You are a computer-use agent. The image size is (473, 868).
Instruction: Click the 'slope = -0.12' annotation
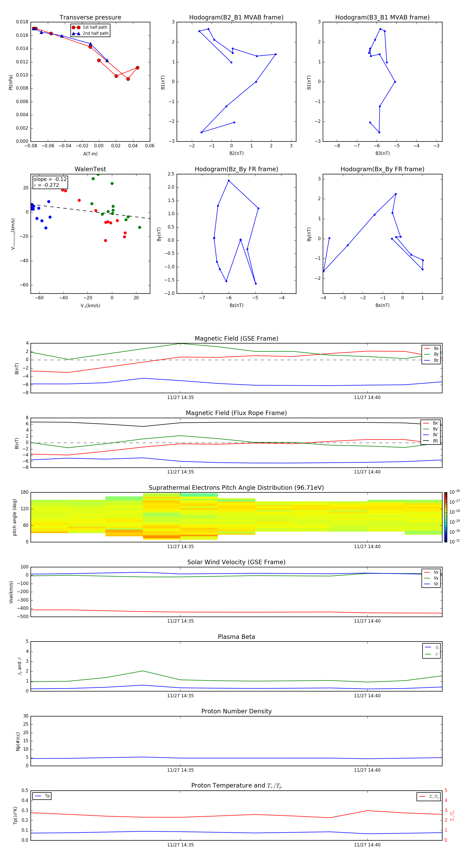(x=50, y=179)
